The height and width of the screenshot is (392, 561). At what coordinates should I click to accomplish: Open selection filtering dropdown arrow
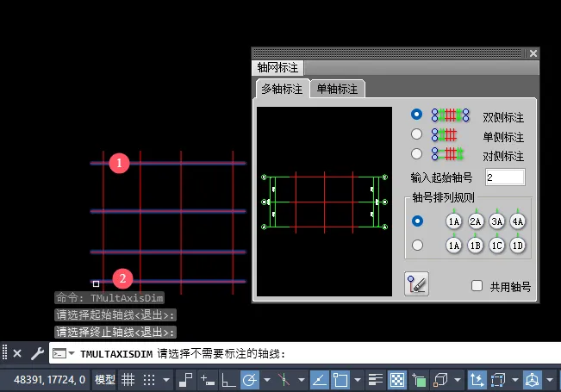pyautogui.click(x=514, y=379)
